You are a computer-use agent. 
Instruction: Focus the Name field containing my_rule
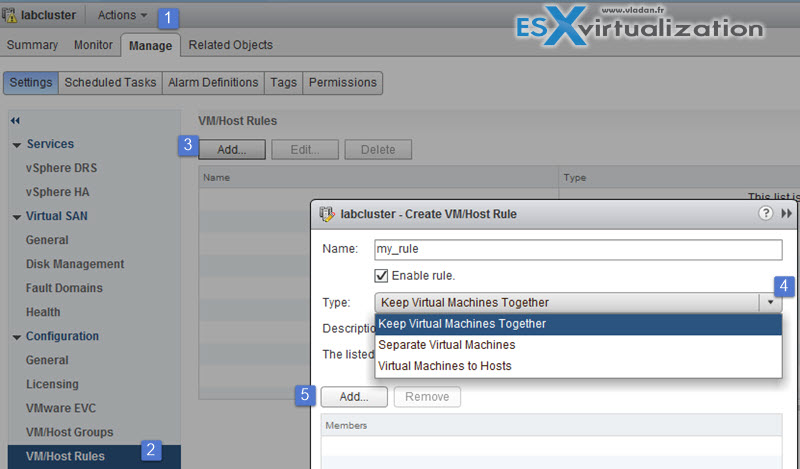pos(578,249)
